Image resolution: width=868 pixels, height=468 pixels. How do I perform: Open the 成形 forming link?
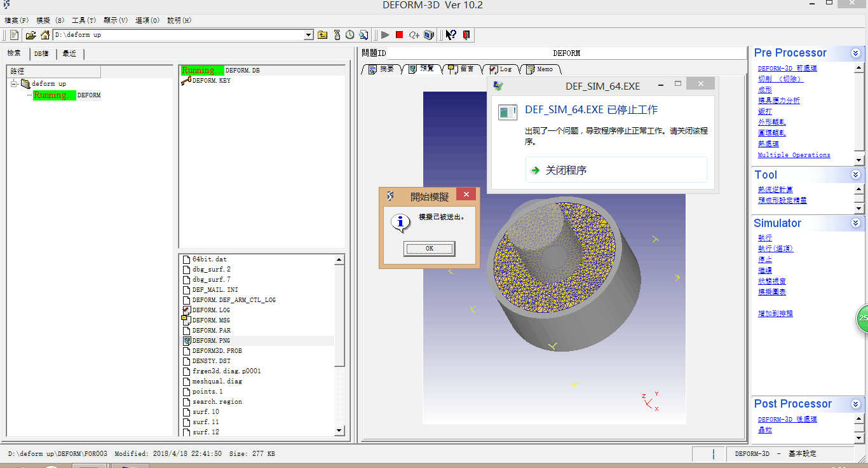(x=765, y=90)
